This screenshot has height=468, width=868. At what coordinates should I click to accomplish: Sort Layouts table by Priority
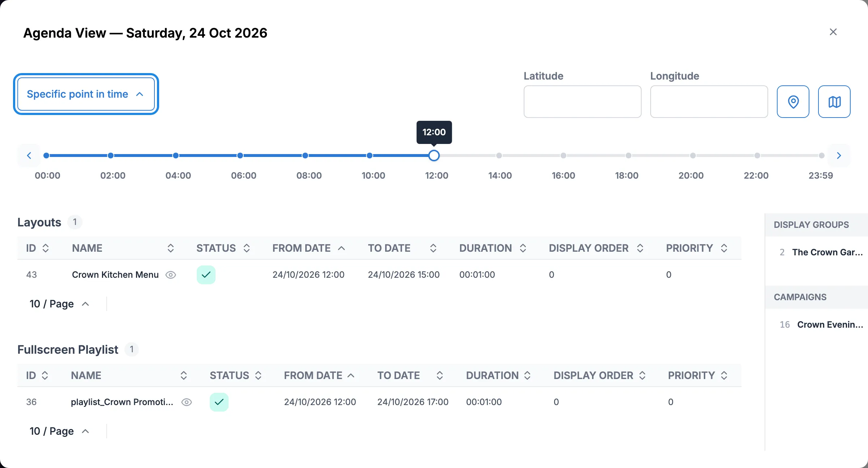click(724, 248)
